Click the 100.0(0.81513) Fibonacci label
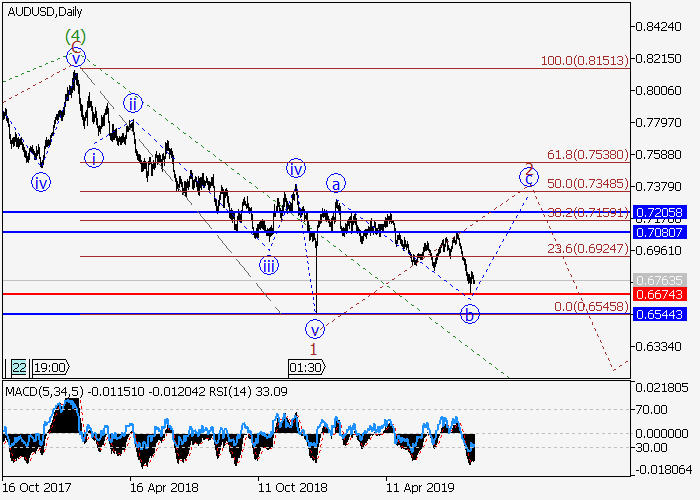 (x=584, y=61)
